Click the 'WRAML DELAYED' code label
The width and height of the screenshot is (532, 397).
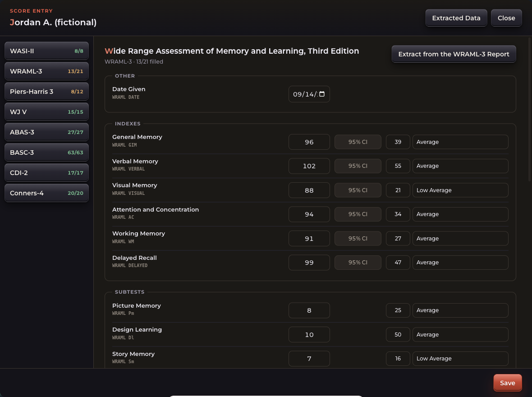click(x=129, y=266)
